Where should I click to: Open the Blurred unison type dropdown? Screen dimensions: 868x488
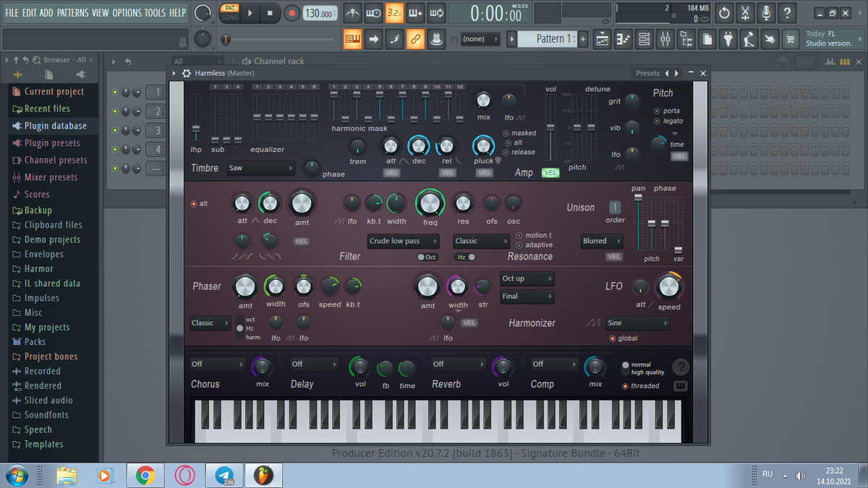[x=602, y=241]
